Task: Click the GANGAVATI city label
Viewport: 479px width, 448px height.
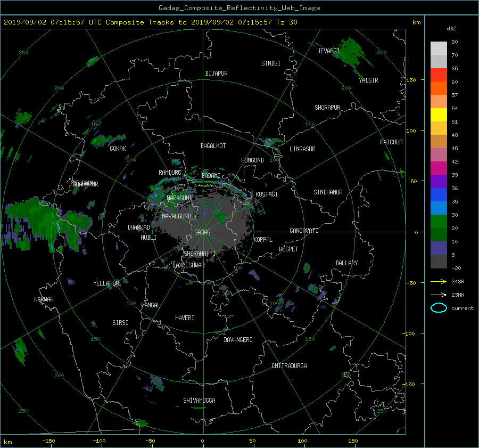Action: point(304,231)
